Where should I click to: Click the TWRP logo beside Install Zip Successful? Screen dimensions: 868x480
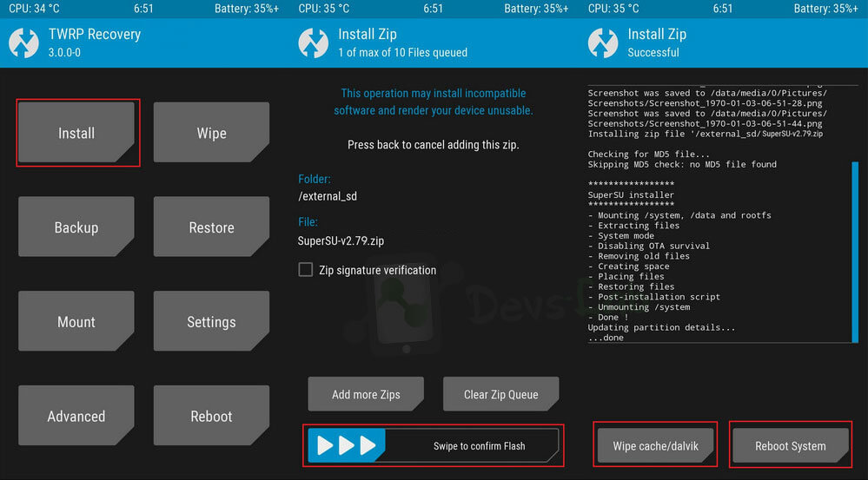[603, 43]
